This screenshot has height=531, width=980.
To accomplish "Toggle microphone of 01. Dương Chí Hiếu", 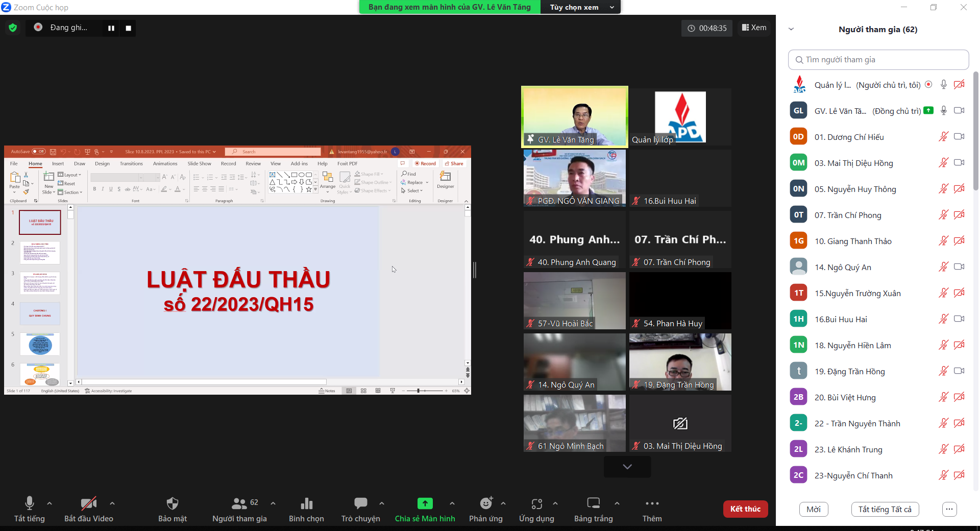I will (943, 137).
